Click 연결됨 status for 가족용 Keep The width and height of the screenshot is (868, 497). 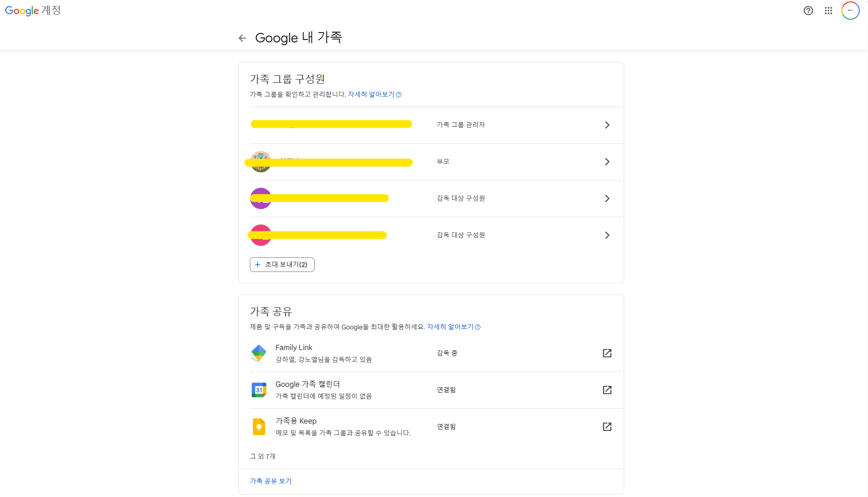pos(446,427)
